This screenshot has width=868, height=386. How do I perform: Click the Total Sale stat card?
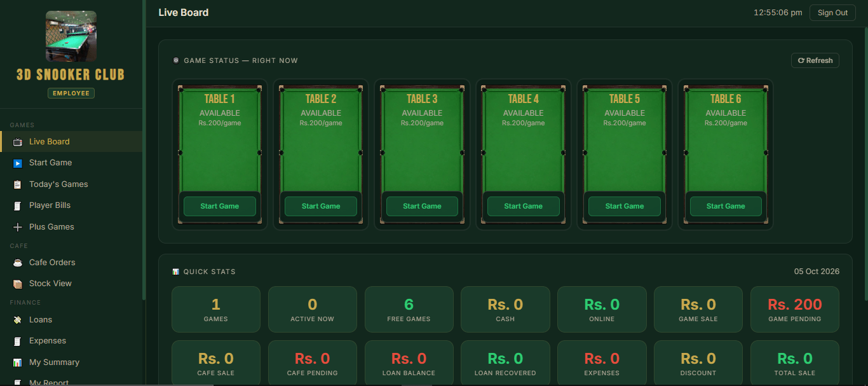tap(795, 363)
